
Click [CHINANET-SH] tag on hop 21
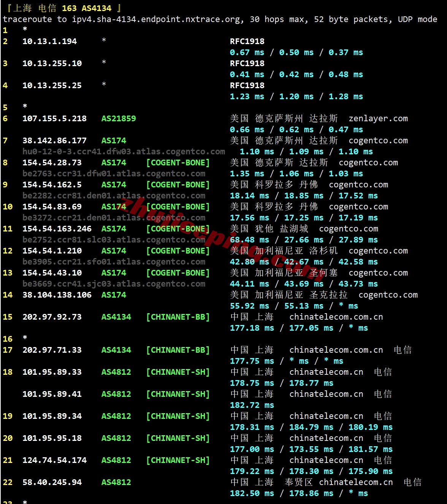tap(178, 460)
